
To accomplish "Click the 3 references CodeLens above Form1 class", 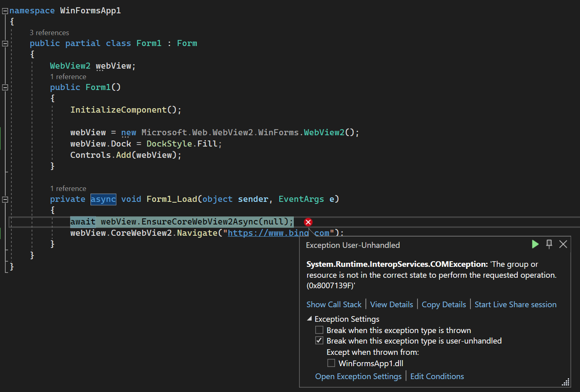I will (49, 33).
